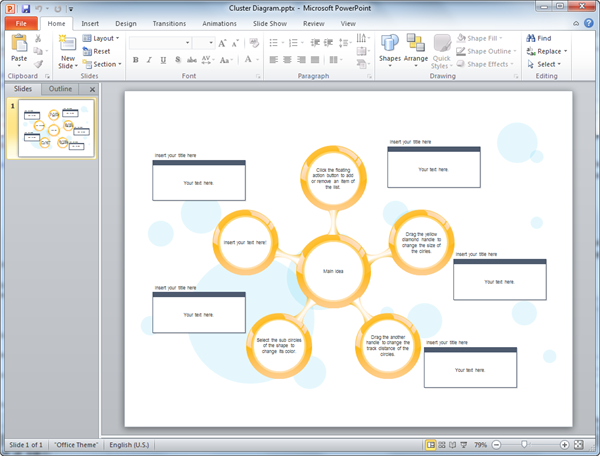
Task: Toggle Italic formatting
Action: [148, 60]
